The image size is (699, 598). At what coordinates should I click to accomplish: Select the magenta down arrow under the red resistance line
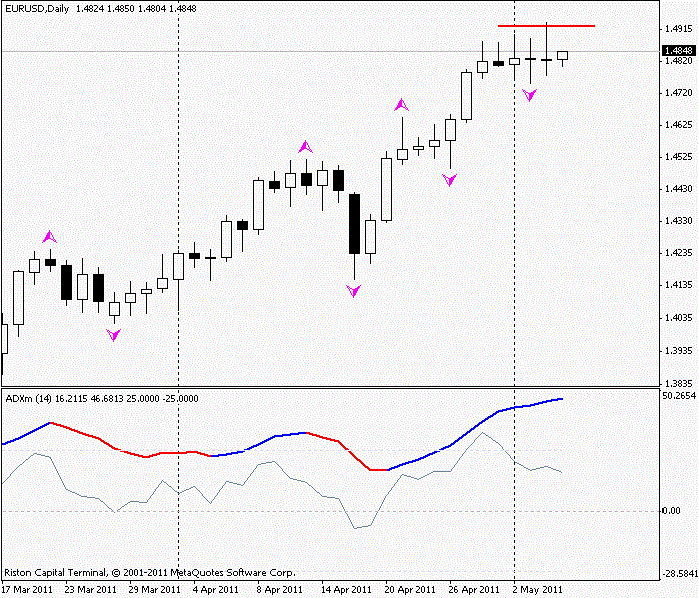530,95
